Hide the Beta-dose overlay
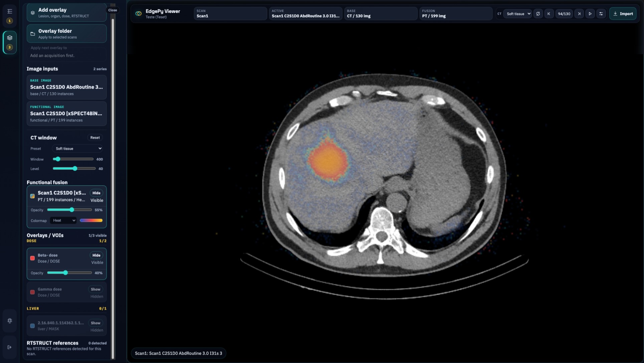This screenshot has width=644, height=363. tap(96, 255)
